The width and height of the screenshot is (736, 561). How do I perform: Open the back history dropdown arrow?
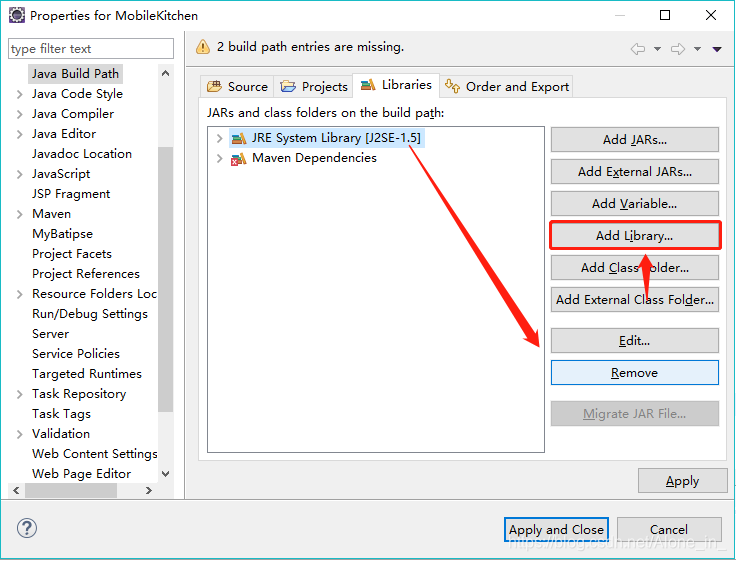657,49
